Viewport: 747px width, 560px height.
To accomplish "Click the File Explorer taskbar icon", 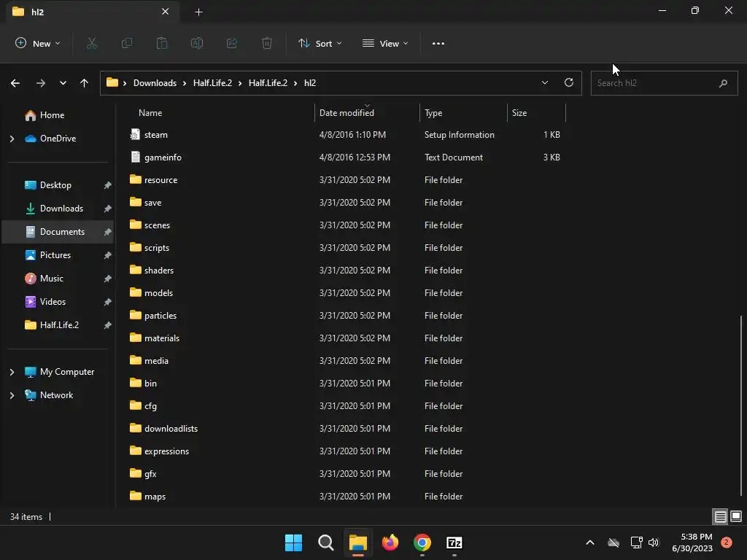I will 357,542.
